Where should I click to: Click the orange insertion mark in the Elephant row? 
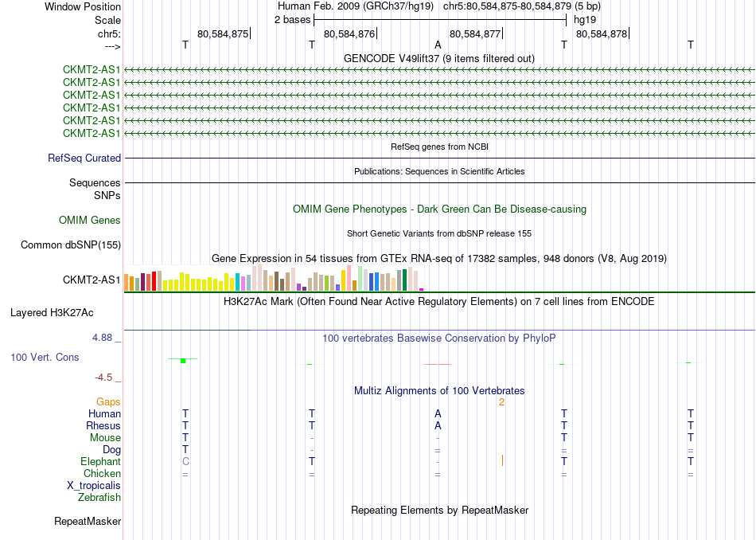coord(502,460)
